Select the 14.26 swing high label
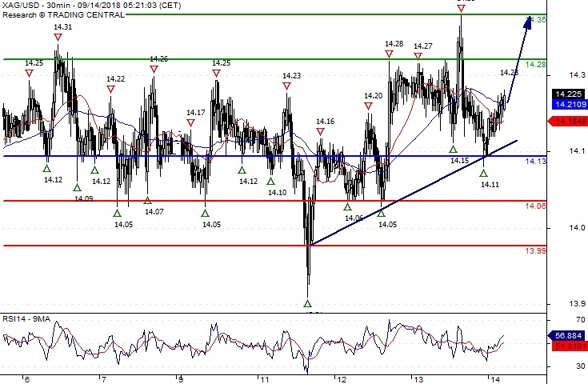This screenshot has height=384, width=588. (159, 59)
